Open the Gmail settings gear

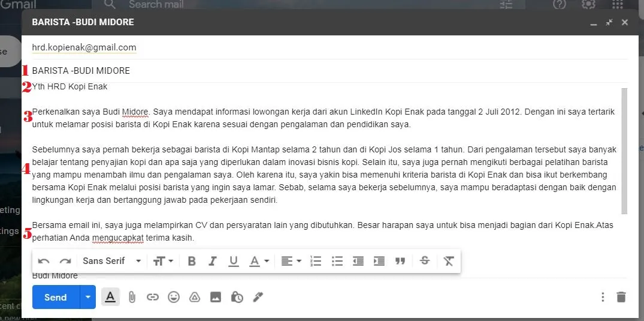coord(588,4)
